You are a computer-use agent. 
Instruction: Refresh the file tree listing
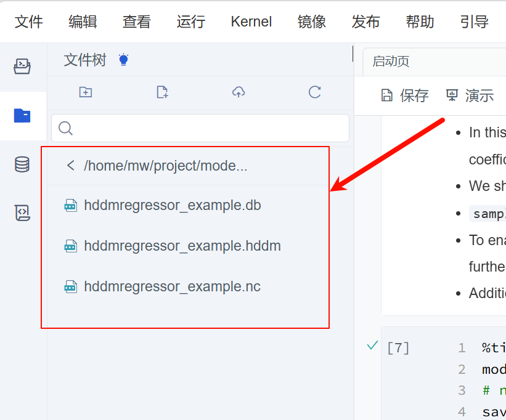pyautogui.click(x=314, y=92)
